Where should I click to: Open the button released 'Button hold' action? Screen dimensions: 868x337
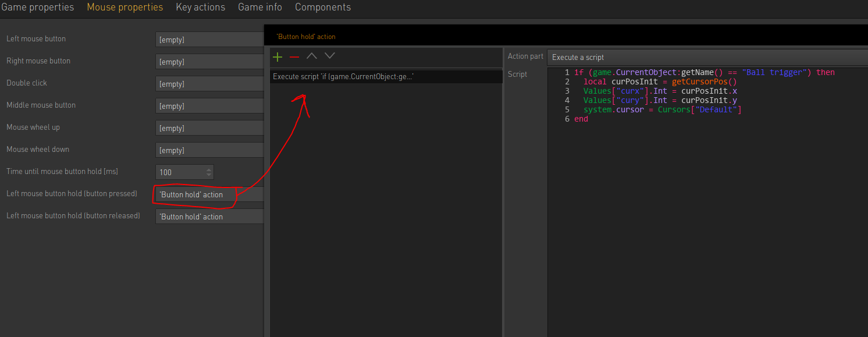(x=209, y=217)
